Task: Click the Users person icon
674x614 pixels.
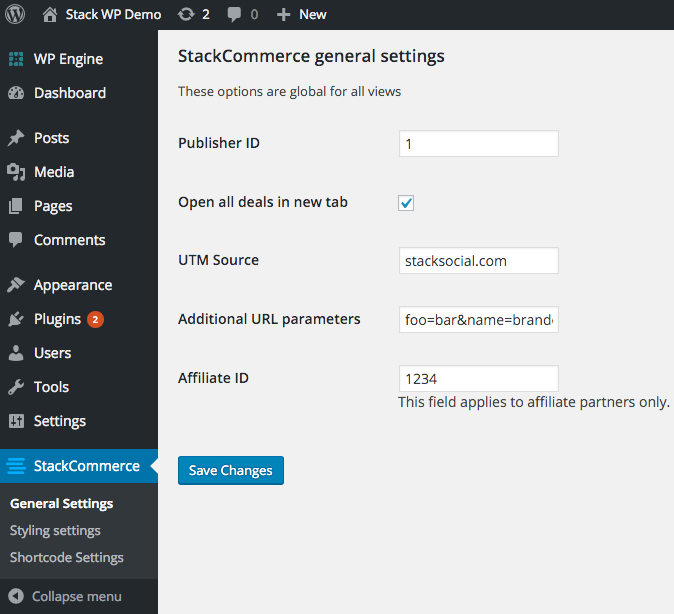Action: 16,353
